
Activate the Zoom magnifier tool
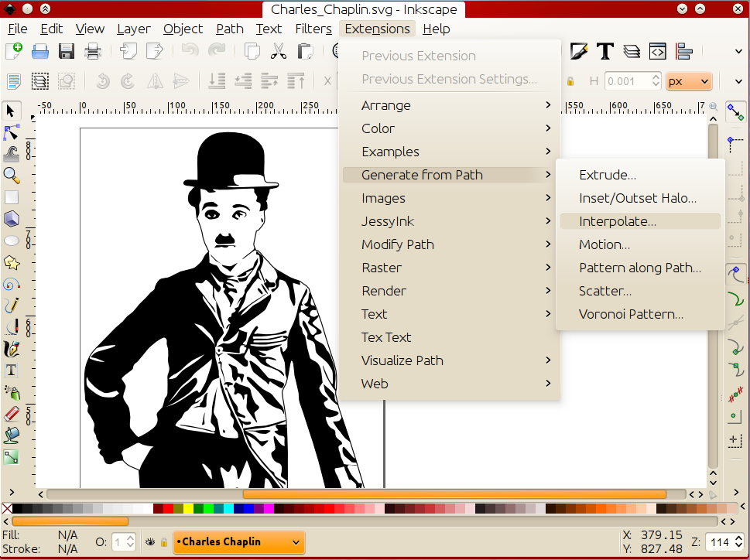coord(11,176)
